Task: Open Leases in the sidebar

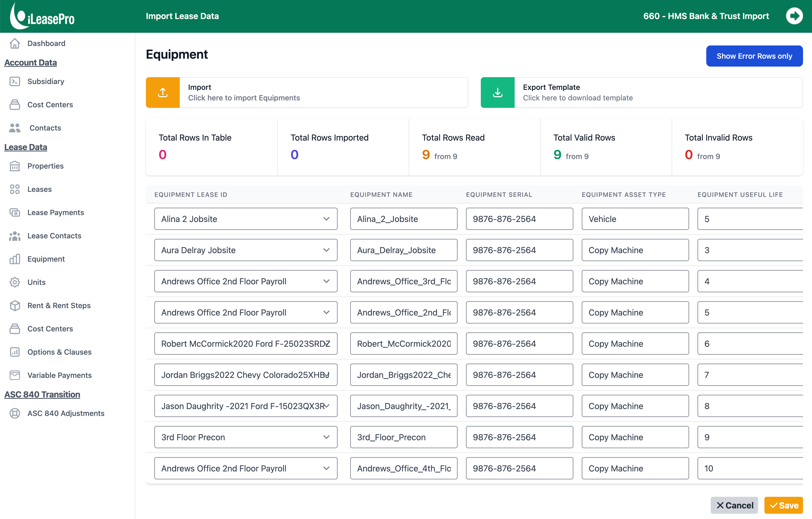Action: click(39, 189)
